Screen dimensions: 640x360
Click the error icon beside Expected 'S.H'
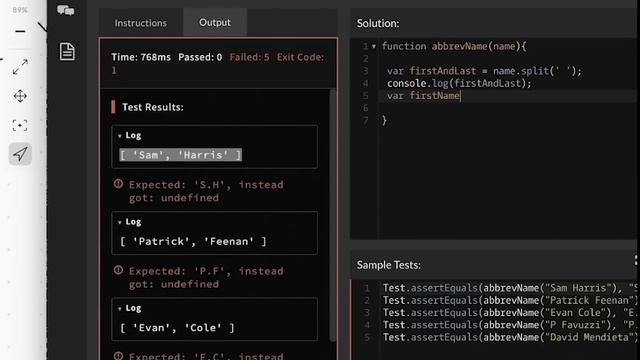118,184
